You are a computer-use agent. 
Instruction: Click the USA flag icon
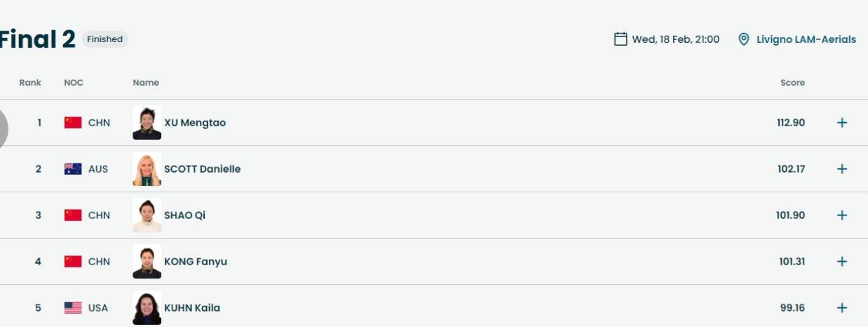tap(73, 308)
